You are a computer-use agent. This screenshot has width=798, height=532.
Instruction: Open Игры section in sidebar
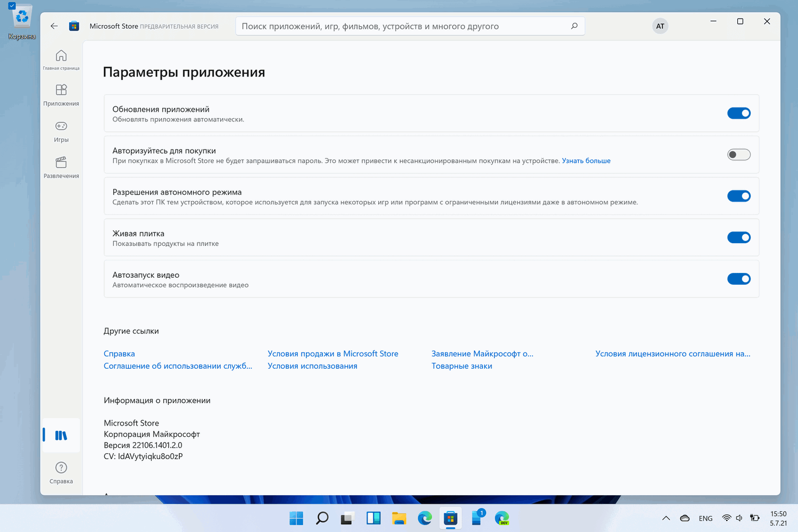[61, 132]
